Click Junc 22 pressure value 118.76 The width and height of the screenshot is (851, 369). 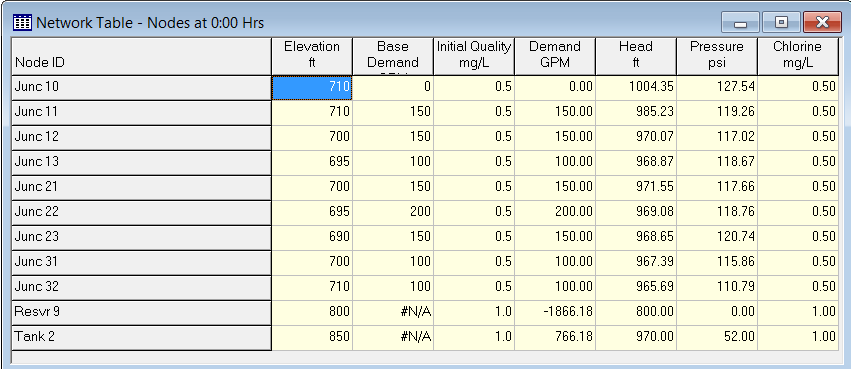pyautogui.click(x=717, y=213)
